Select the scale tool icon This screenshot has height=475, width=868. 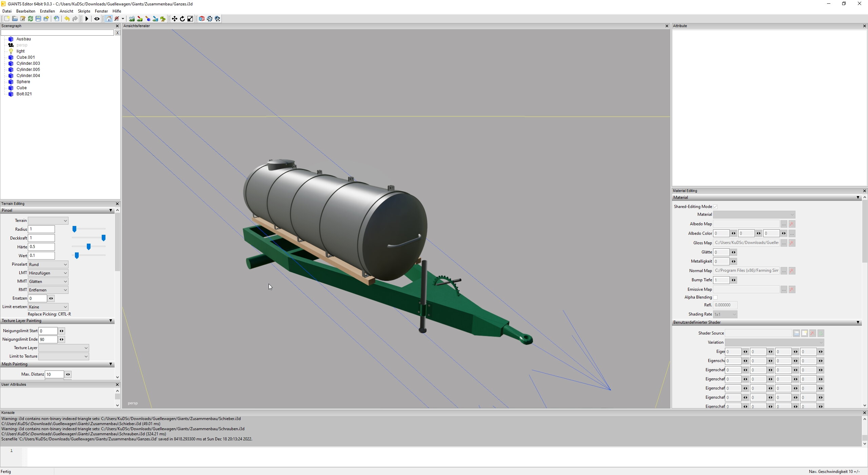coord(190,19)
